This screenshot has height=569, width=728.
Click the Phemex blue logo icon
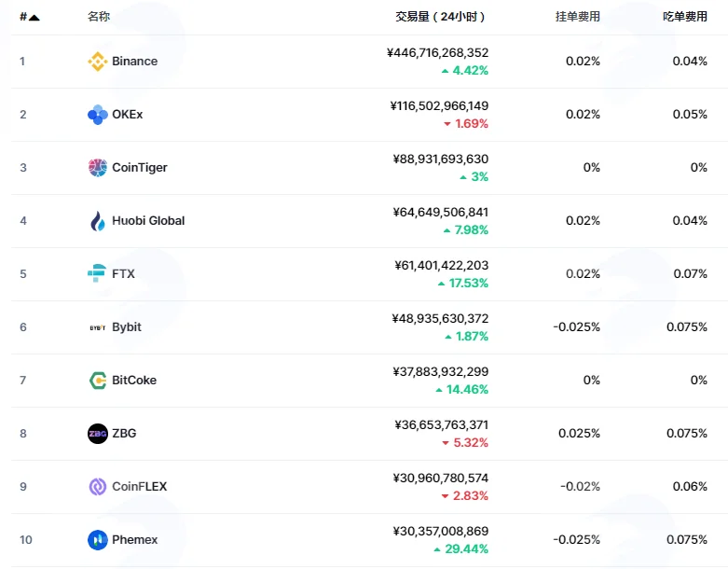pos(98,540)
